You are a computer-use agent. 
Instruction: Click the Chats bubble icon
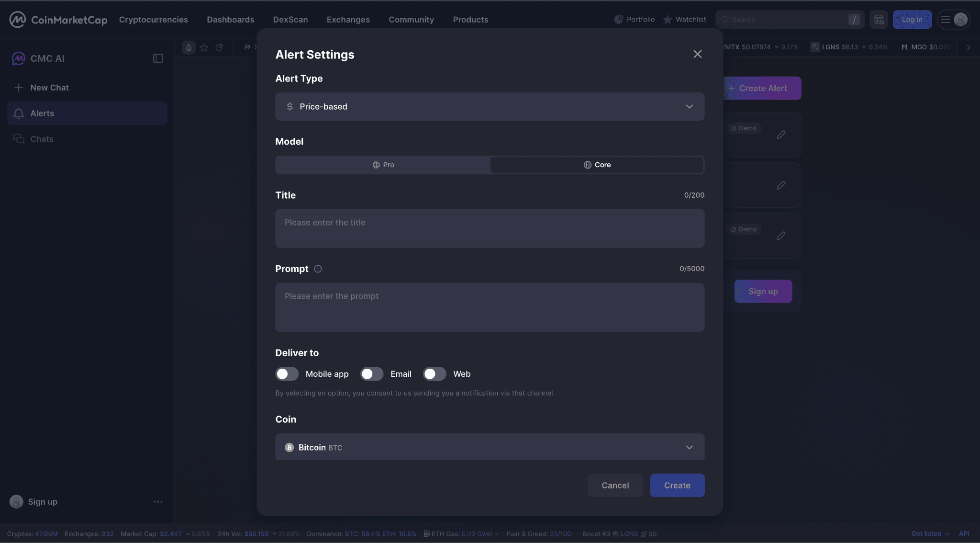click(19, 139)
